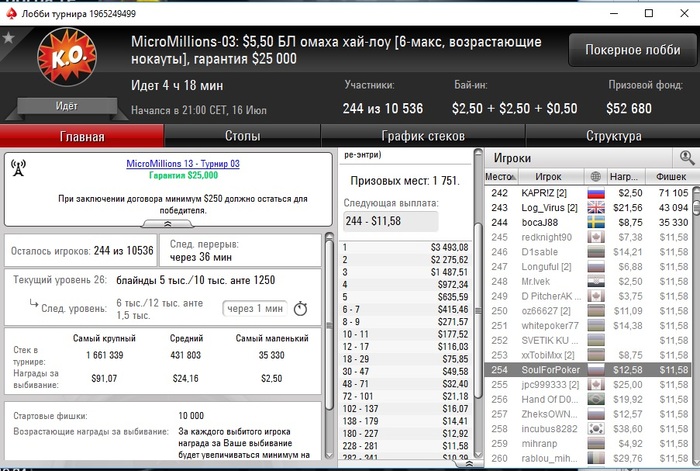Select player row whitepoker77
The width and height of the screenshot is (700, 471).
coord(588,325)
